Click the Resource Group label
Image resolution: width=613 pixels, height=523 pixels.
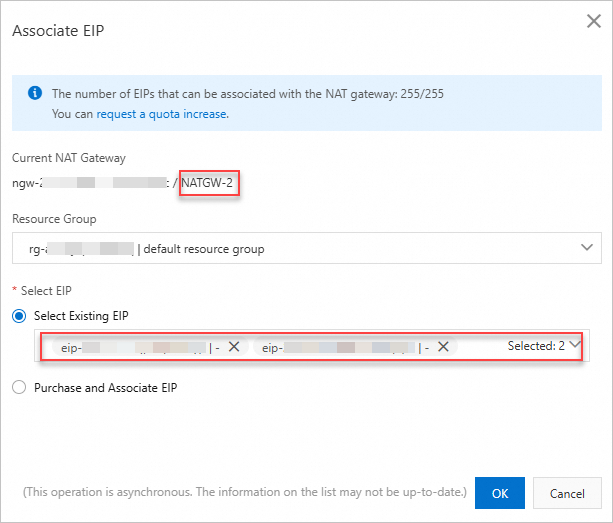(x=54, y=219)
